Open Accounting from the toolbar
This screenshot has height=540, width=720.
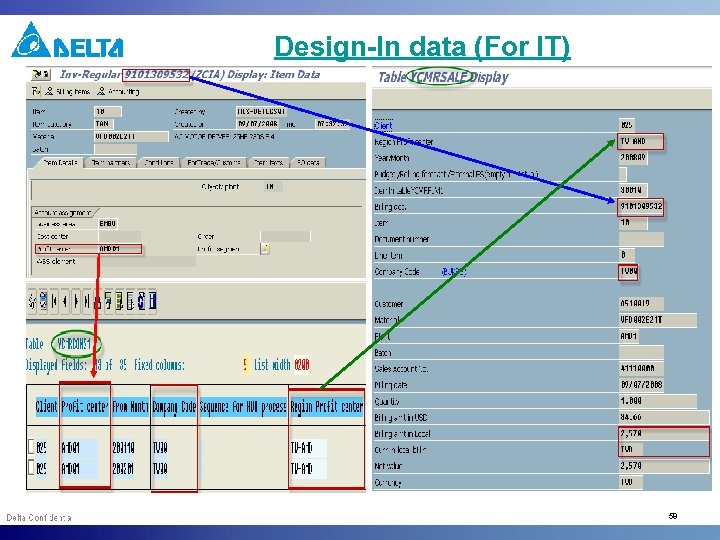(x=118, y=91)
